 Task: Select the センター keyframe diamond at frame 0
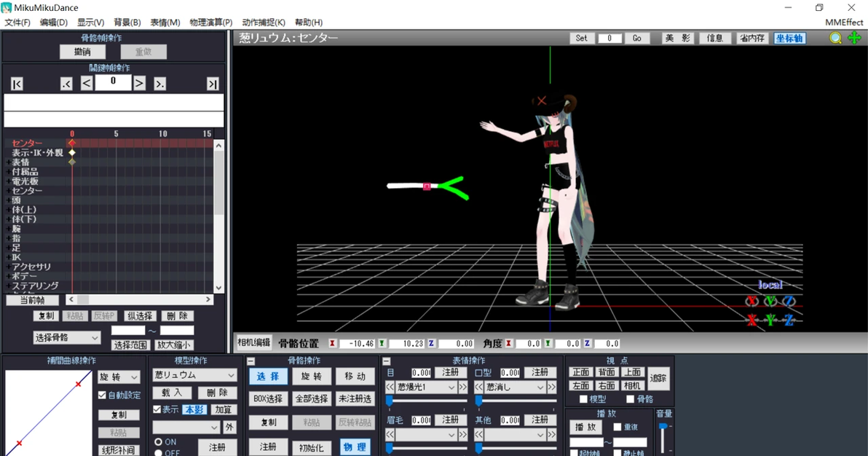coord(72,143)
